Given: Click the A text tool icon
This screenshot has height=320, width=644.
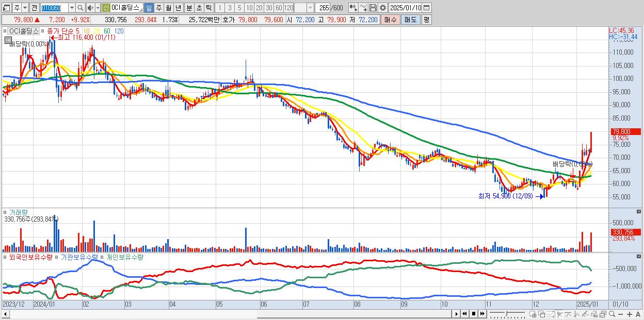Looking at the screenshot, I should tap(638, 314).
